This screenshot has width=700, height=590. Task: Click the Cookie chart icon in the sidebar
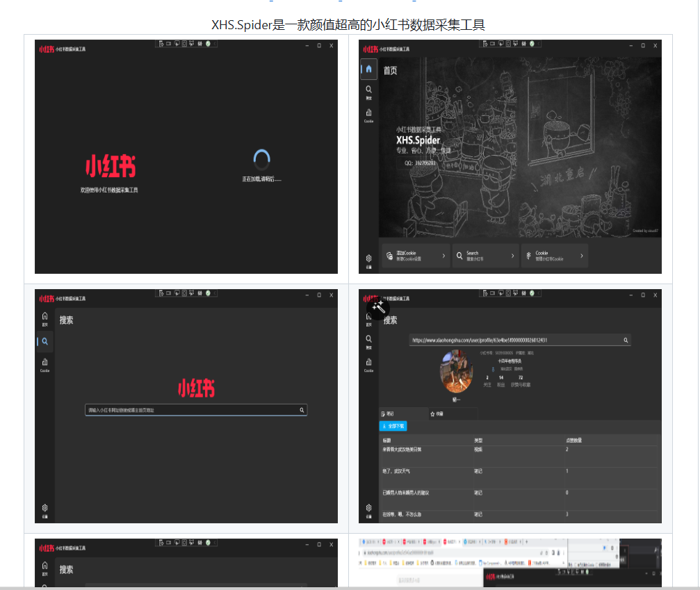coord(368,112)
